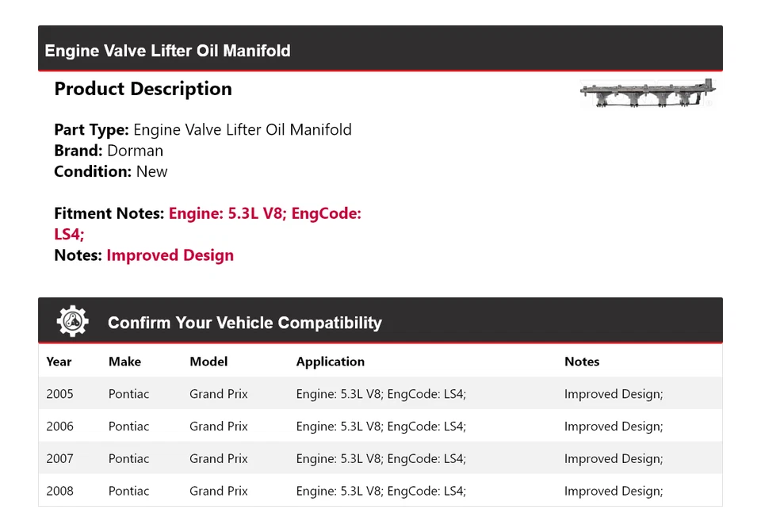The width and height of the screenshot is (761, 532).
Task: Click the Model column header
Action: [208, 362]
